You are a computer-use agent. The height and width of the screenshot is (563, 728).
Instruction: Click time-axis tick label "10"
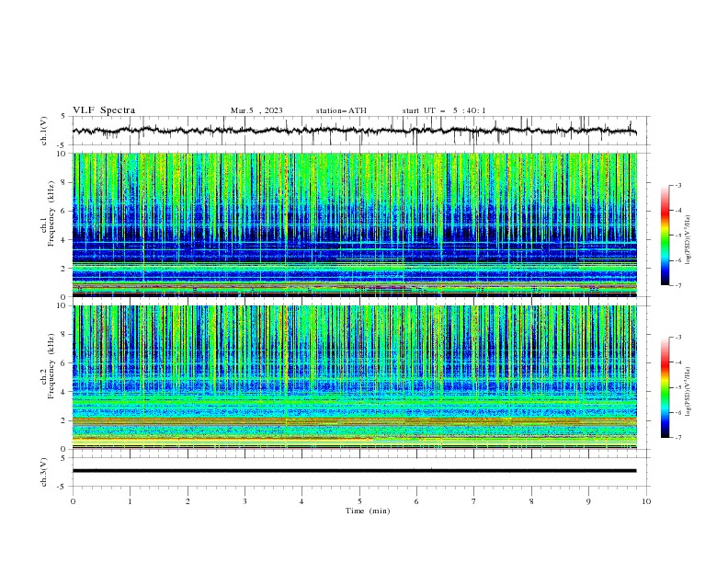(646, 501)
